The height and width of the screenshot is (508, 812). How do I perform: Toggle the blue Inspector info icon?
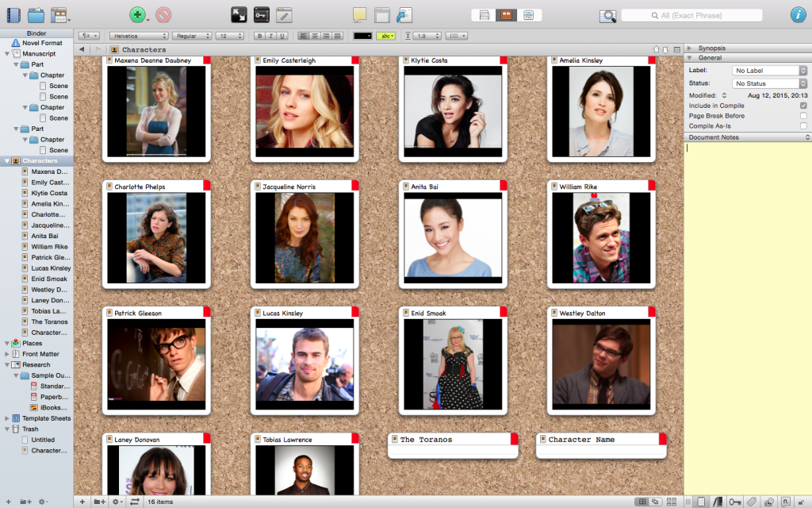[798, 15]
